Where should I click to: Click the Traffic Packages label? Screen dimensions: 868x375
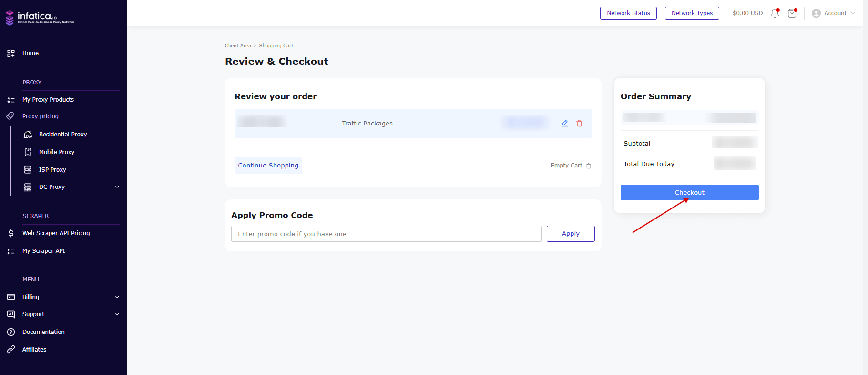tap(367, 124)
